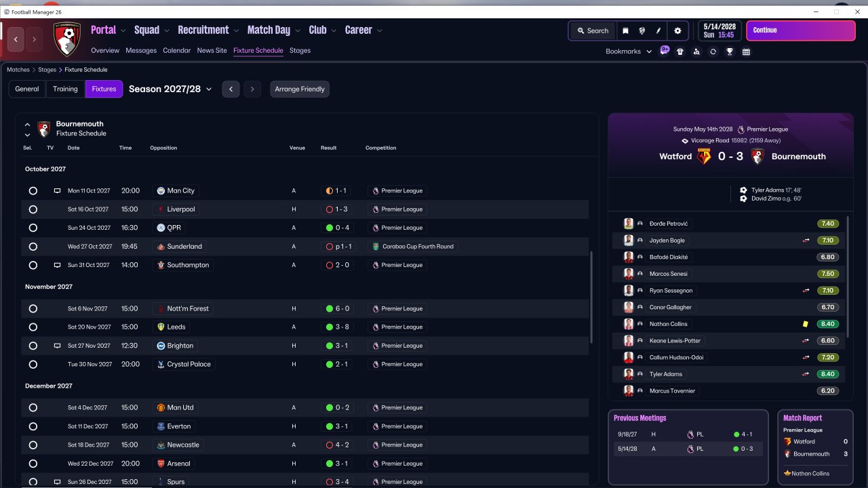The height and width of the screenshot is (488, 868).
Task: Click the Bournemouth club badge in the header
Action: coord(67,39)
